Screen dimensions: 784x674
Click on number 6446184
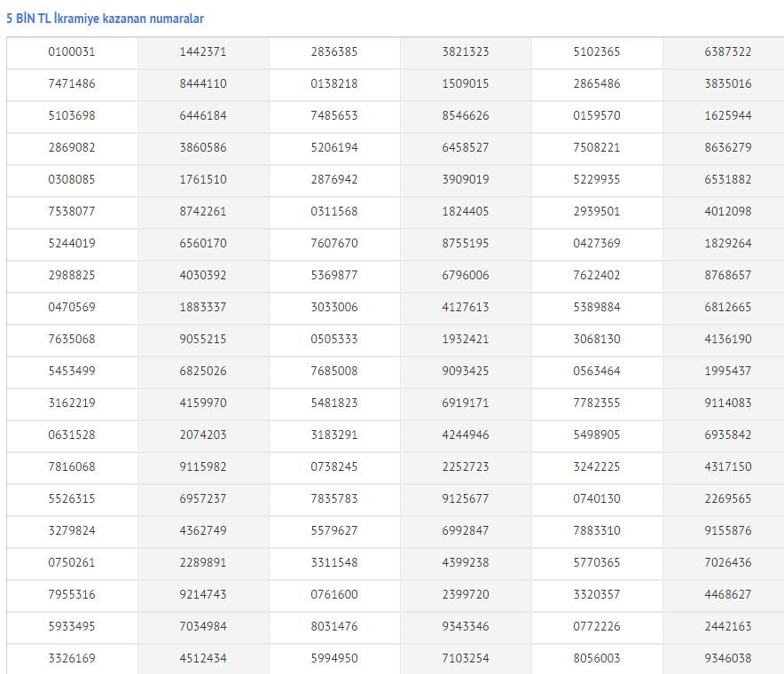pyautogui.click(x=203, y=115)
